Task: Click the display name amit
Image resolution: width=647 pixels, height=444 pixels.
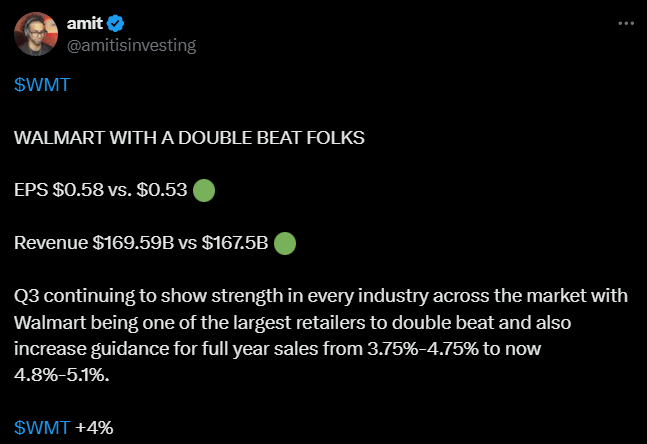Action: point(85,23)
